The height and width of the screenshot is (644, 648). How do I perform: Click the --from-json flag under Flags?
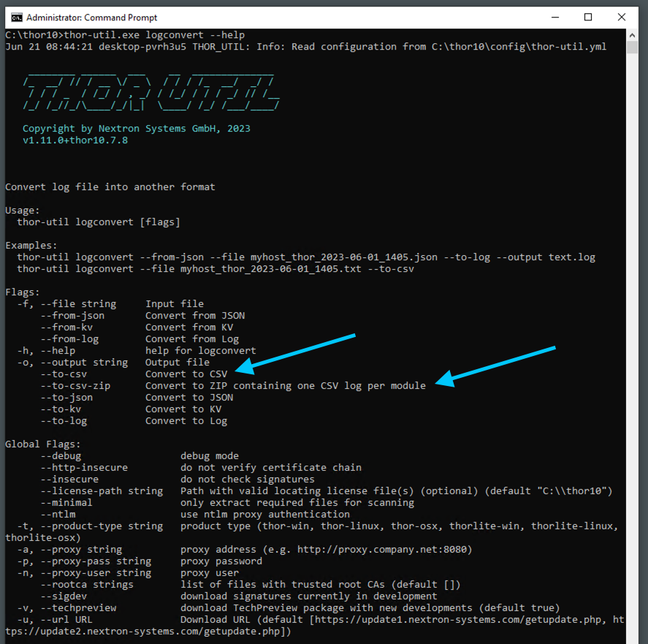pos(72,316)
